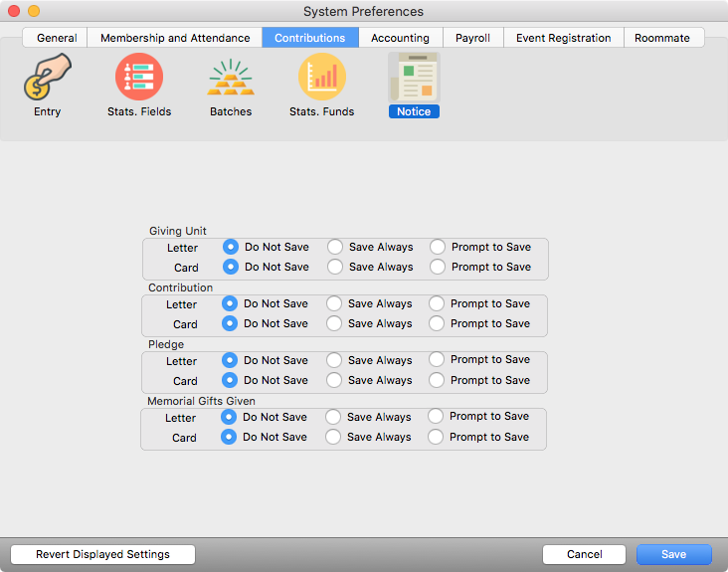Select Prompt to Save for Pledge Card
The image size is (728, 572).
tap(437, 380)
